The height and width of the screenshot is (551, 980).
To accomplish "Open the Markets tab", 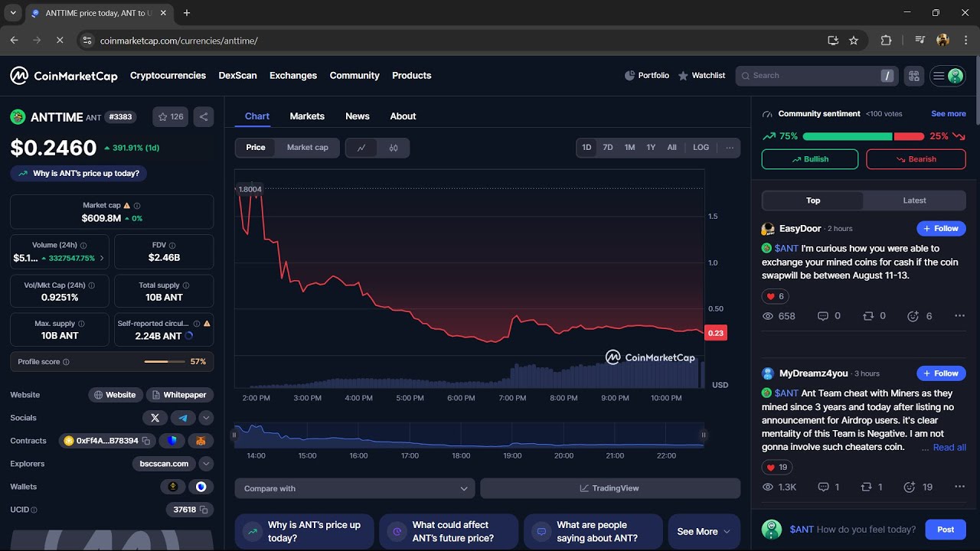I will point(307,116).
